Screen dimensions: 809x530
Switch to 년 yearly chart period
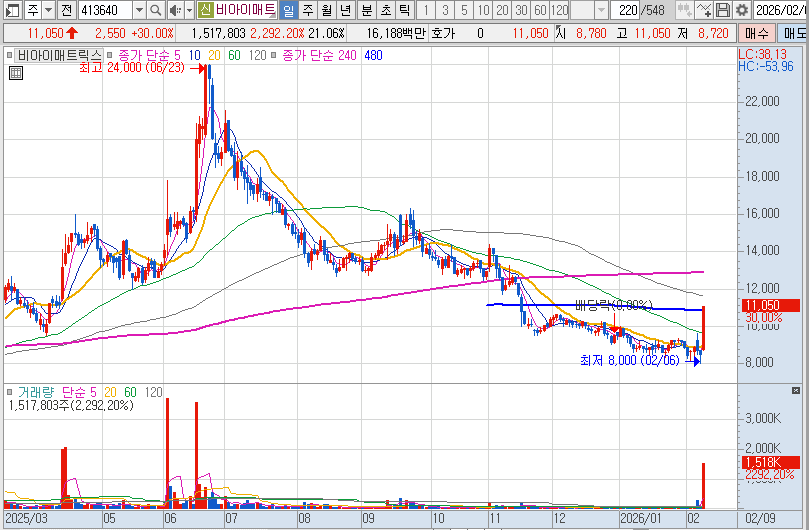pos(346,10)
